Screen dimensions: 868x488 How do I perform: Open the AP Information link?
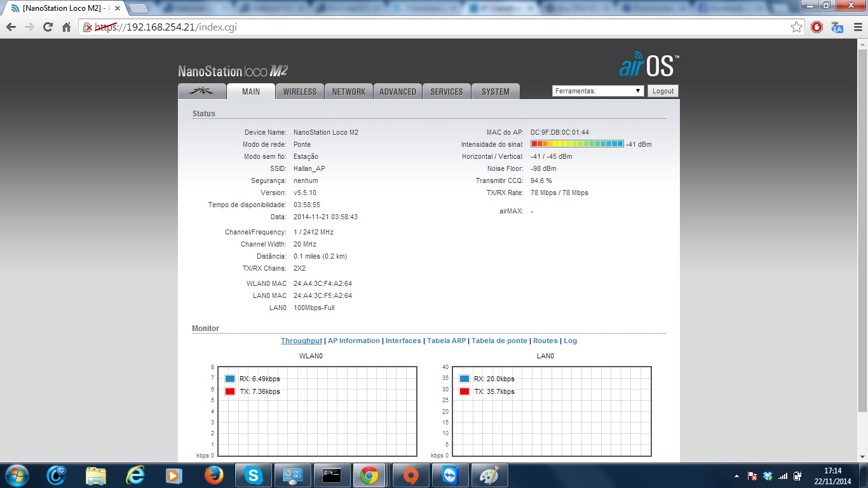tap(354, 341)
